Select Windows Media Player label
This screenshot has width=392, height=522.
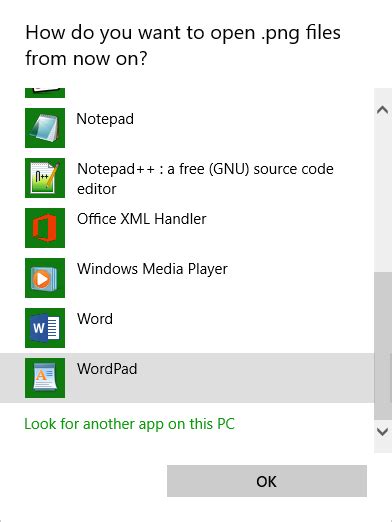[152, 269]
